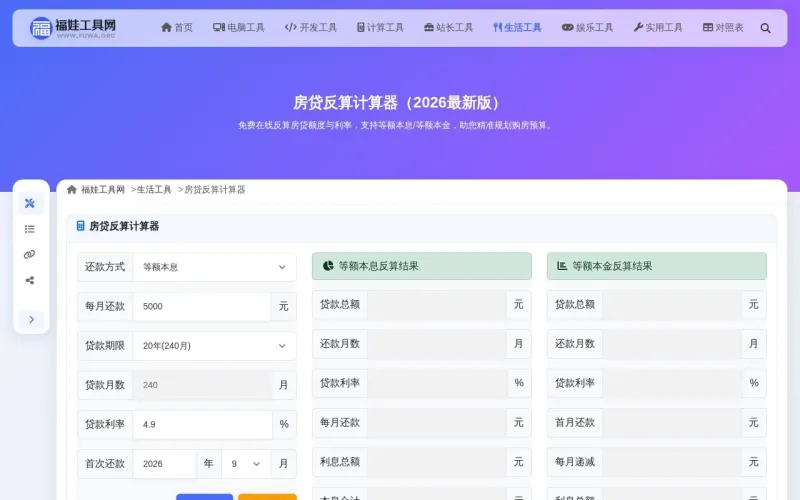Click the sidebar link chain icon

pyautogui.click(x=30, y=255)
